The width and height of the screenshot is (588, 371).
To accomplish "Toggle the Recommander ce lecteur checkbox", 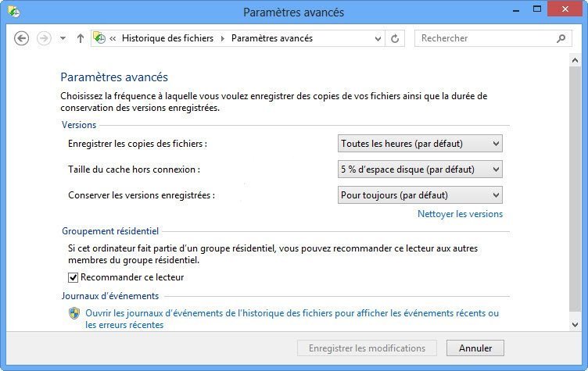I will point(73,277).
